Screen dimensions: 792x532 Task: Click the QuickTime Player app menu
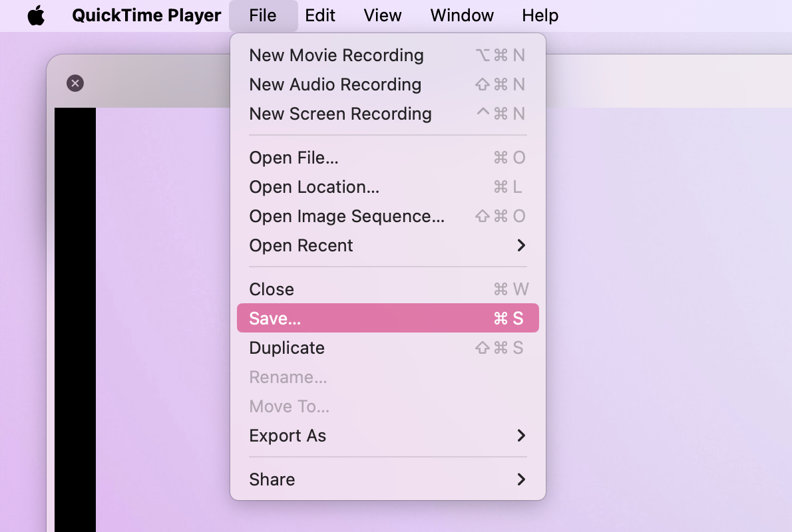click(146, 15)
